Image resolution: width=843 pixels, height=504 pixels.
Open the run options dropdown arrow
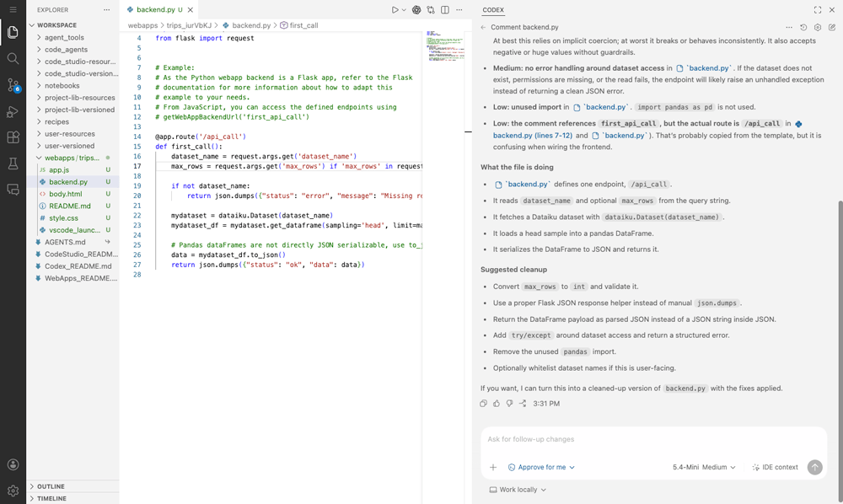pyautogui.click(x=404, y=9)
